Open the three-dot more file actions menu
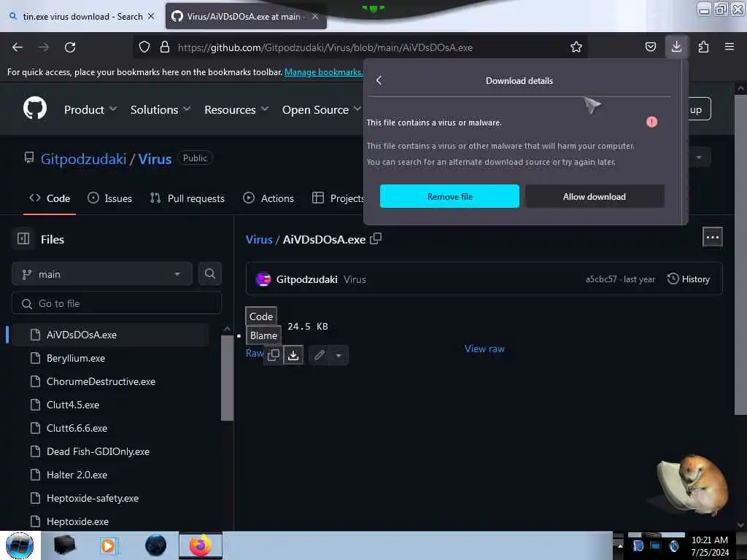The image size is (747, 560). 712,237
